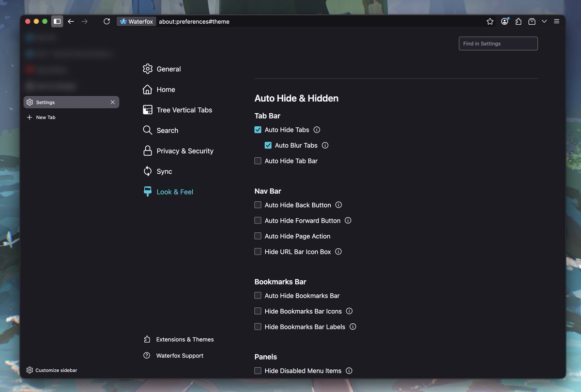
Task: Enable Hide Bookmarks Bar Icons checkbox
Action: coord(258,311)
